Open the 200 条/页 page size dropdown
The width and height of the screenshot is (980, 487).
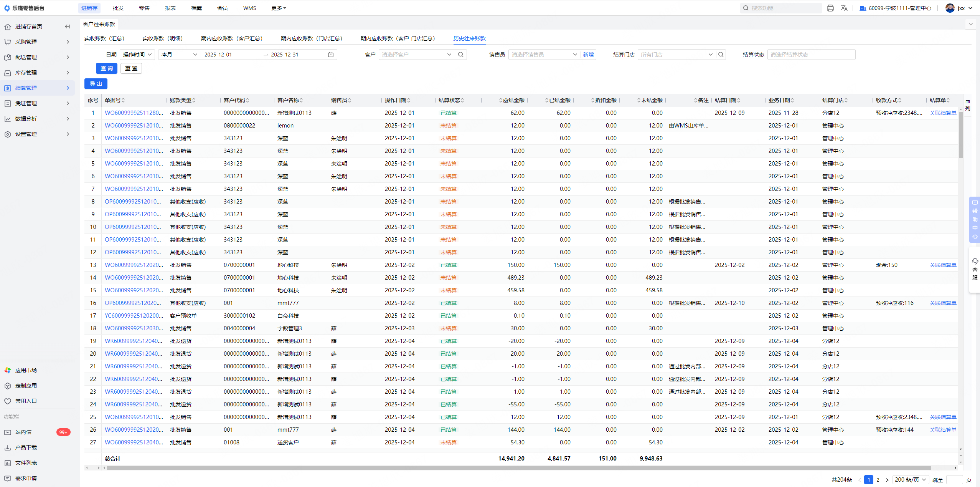click(x=910, y=480)
